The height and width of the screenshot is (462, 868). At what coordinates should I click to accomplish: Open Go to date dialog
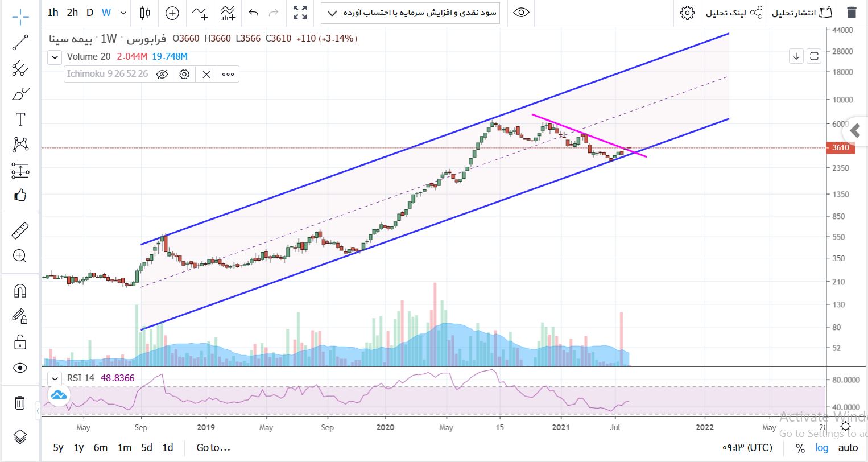pyautogui.click(x=213, y=448)
